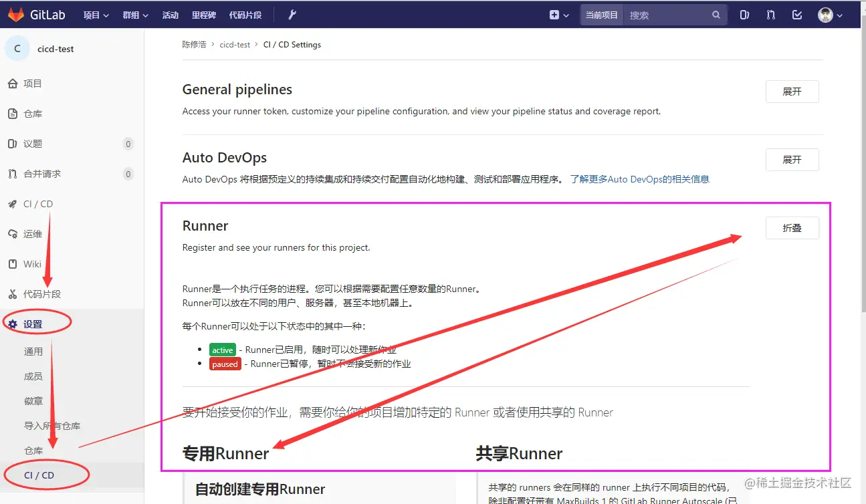Open the to-do list icon

click(797, 15)
